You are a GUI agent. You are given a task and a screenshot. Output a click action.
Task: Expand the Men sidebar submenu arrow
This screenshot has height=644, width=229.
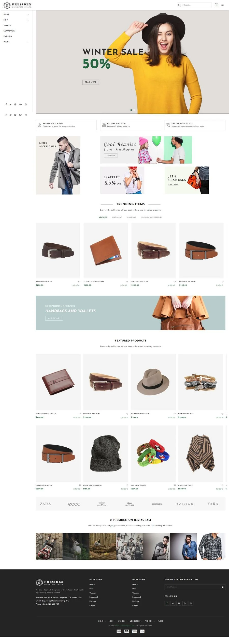coord(28,20)
